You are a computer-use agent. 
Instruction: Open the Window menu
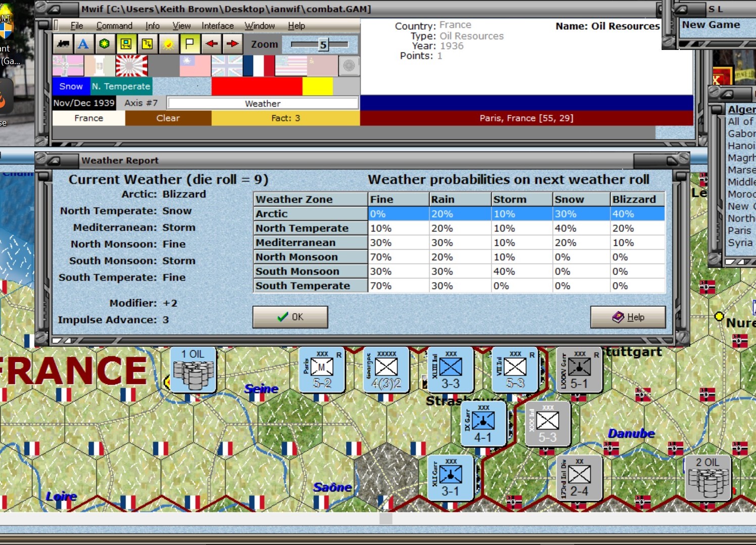tap(260, 26)
